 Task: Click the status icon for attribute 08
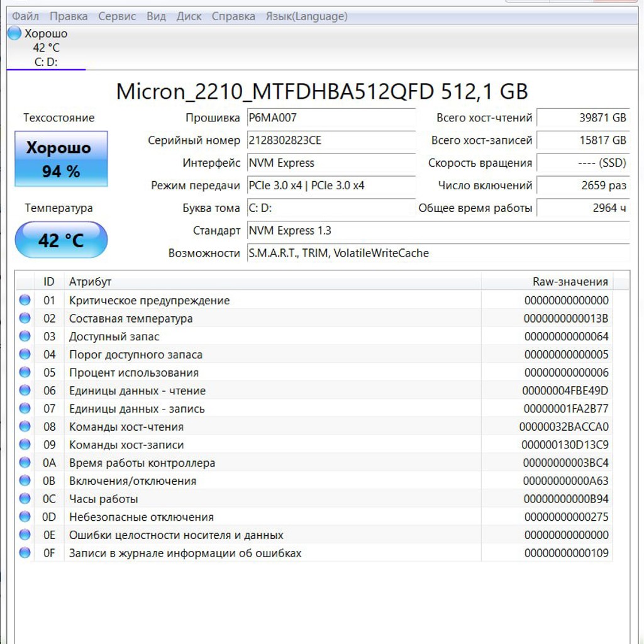(x=25, y=426)
